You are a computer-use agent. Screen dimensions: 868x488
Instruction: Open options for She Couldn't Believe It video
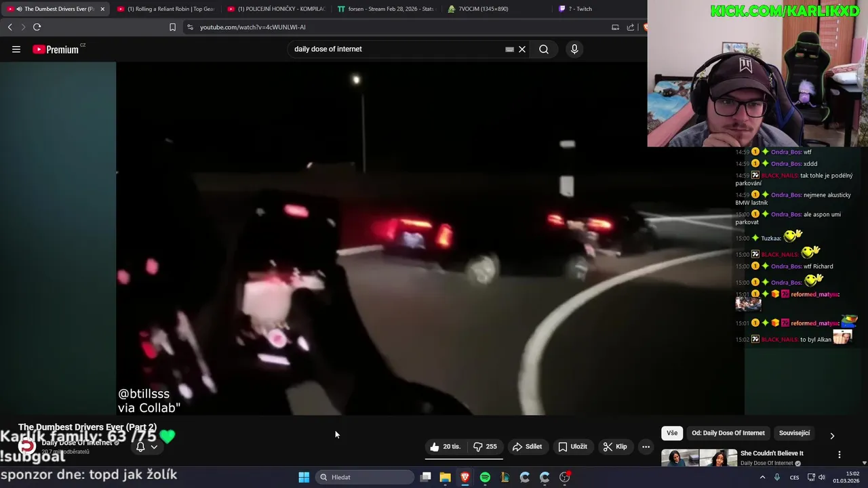(x=839, y=455)
